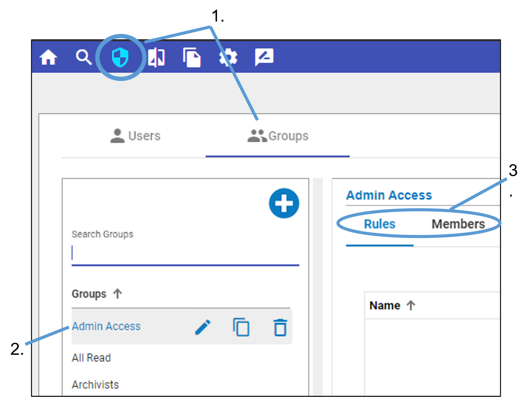Image resolution: width=532 pixels, height=397 pixels.
Task: Select the Archivists group
Action: click(95, 385)
